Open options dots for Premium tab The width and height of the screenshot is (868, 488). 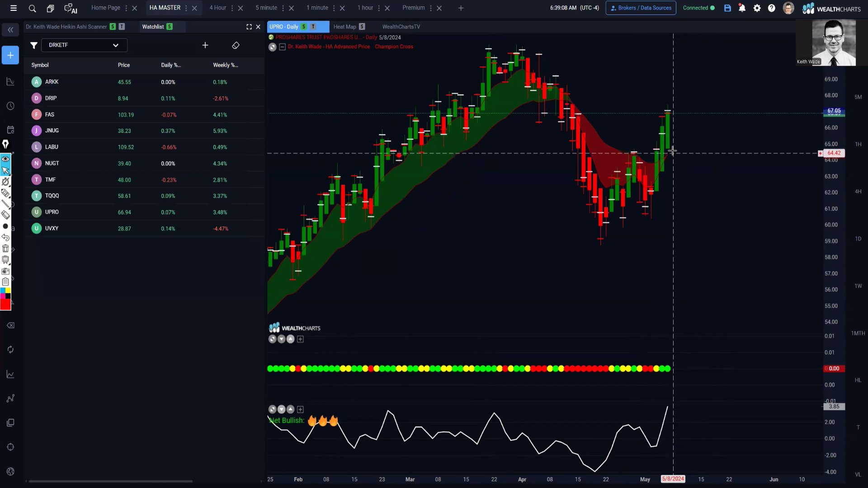point(431,8)
